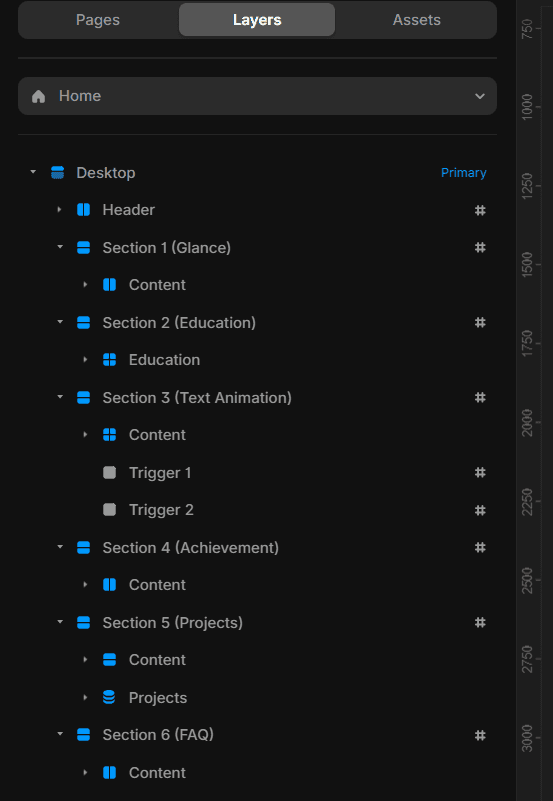
Task: Expand the Projects collection layer
Action: pos(85,697)
